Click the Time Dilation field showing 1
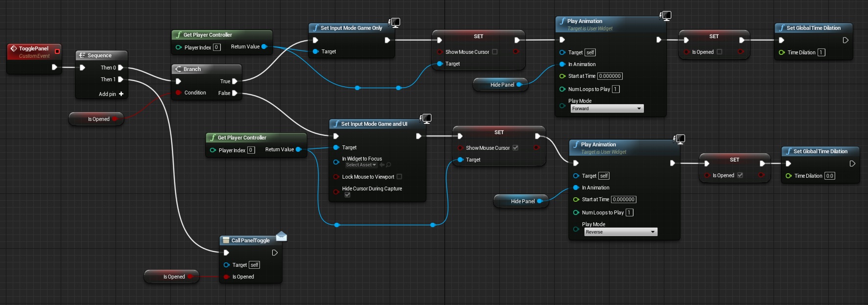The image size is (868, 305). (821, 52)
